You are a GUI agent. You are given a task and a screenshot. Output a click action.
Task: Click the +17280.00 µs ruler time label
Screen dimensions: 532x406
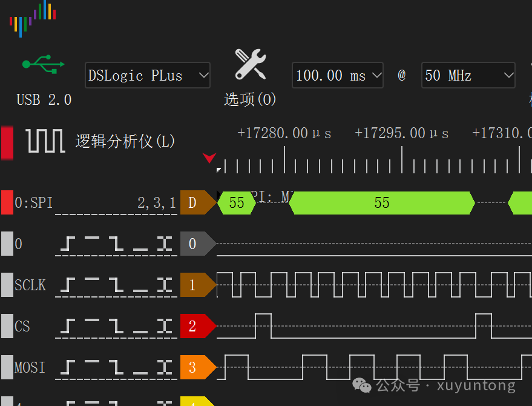click(284, 133)
